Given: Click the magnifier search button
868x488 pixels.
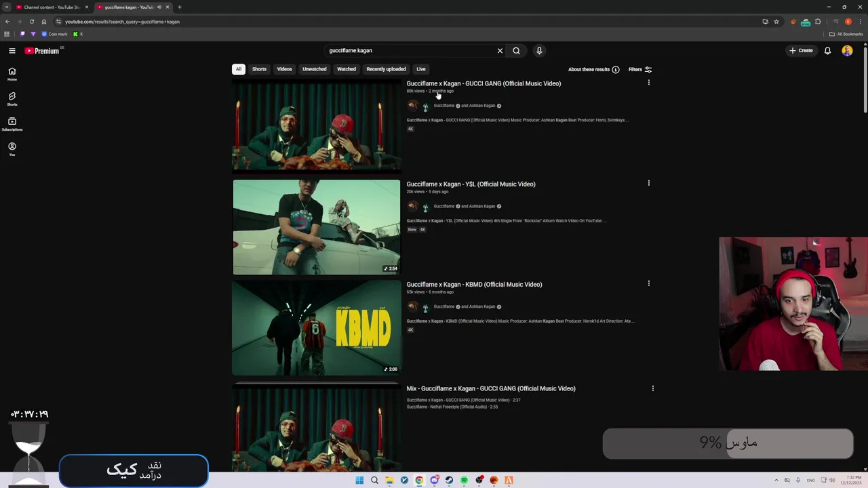Looking at the screenshot, I should point(516,51).
